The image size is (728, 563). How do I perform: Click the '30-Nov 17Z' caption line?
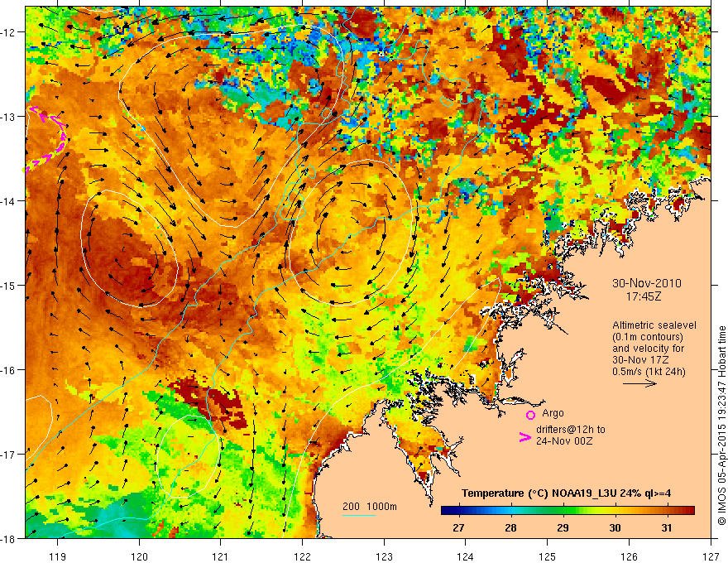pos(639,360)
